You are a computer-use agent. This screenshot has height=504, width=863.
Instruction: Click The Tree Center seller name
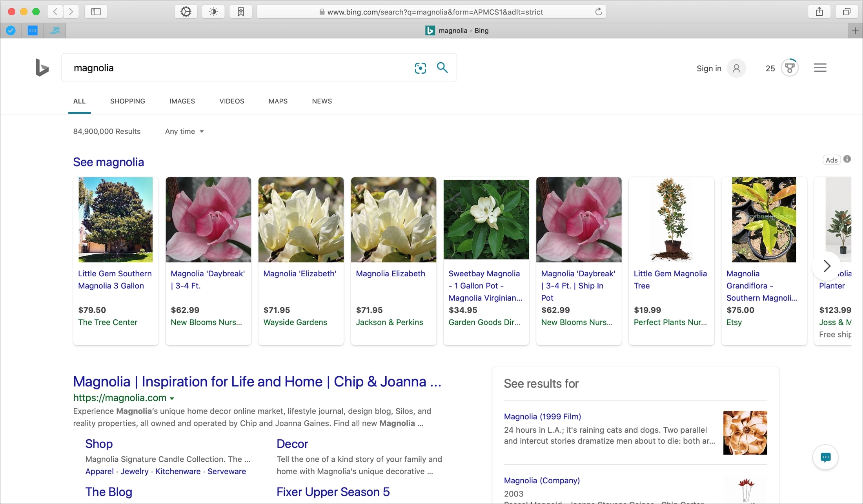pyautogui.click(x=108, y=322)
